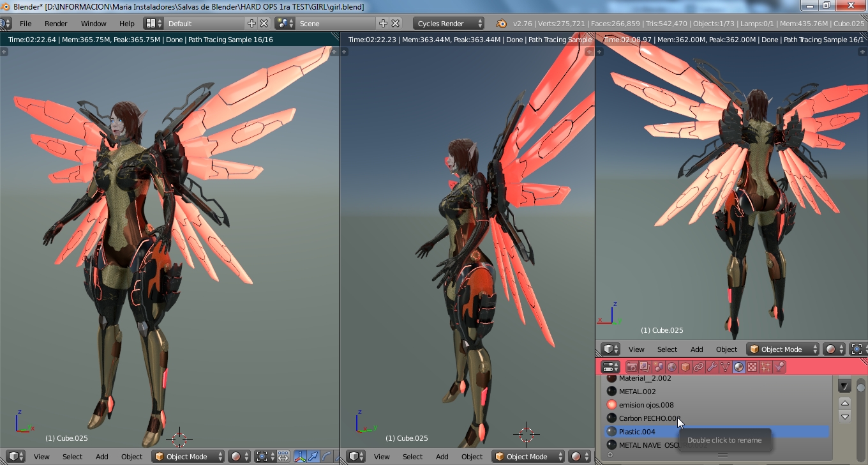Open the Render menu
This screenshot has width=868, height=465.
[56, 24]
